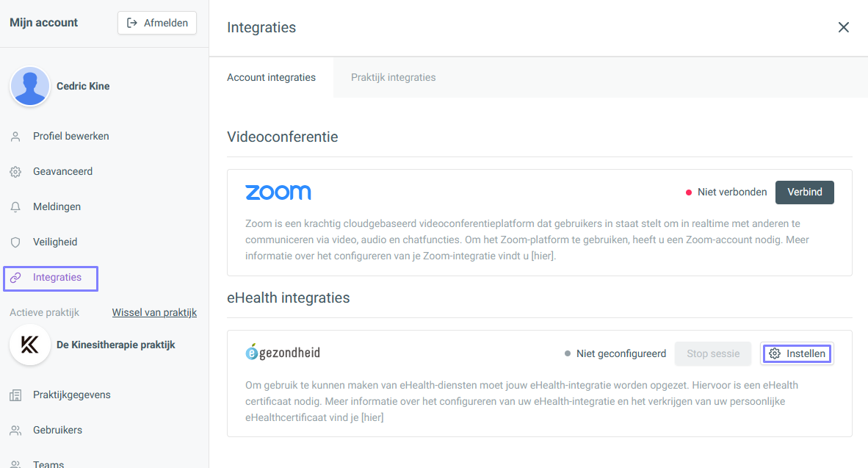The width and height of the screenshot is (868, 468).
Task: Close the Integraties panel
Action: tap(843, 27)
